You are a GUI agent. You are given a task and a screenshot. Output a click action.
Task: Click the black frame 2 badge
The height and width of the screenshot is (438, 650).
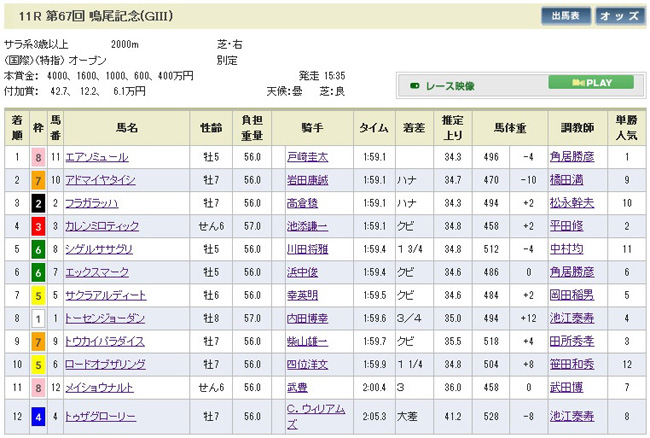tap(38, 203)
